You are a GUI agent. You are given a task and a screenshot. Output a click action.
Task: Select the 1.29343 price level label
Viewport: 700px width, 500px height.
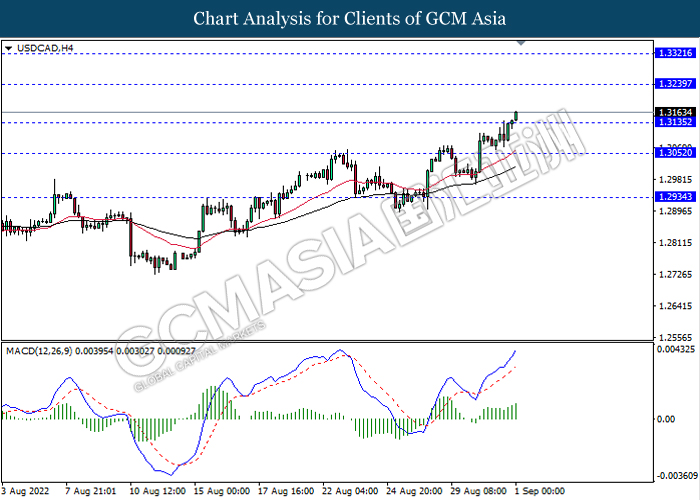pyautogui.click(x=675, y=196)
